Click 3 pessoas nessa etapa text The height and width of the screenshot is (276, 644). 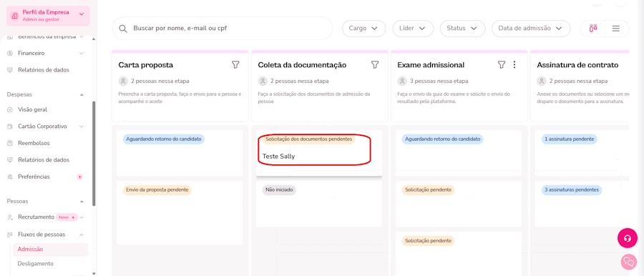point(439,81)
